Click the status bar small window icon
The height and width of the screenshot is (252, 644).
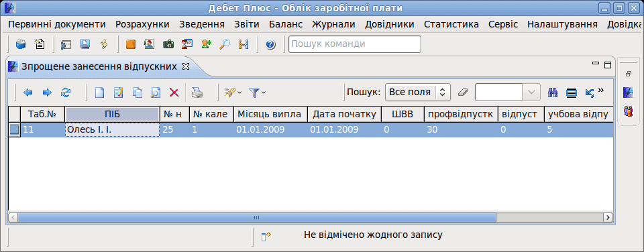pyautogui.click(x=266, y=236)
